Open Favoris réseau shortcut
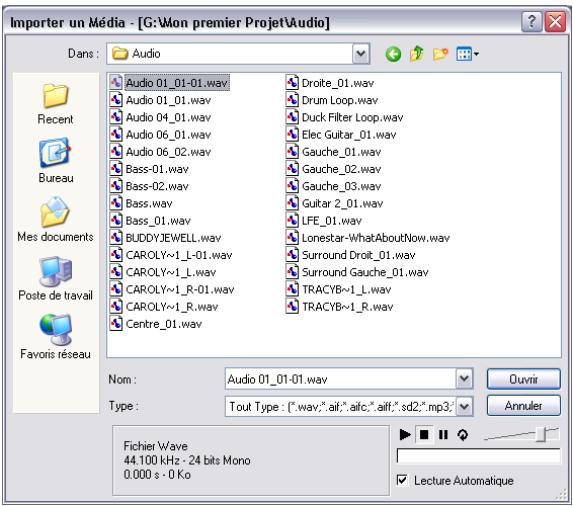This screenshot has height=506, width=573. tap(55, 337)
